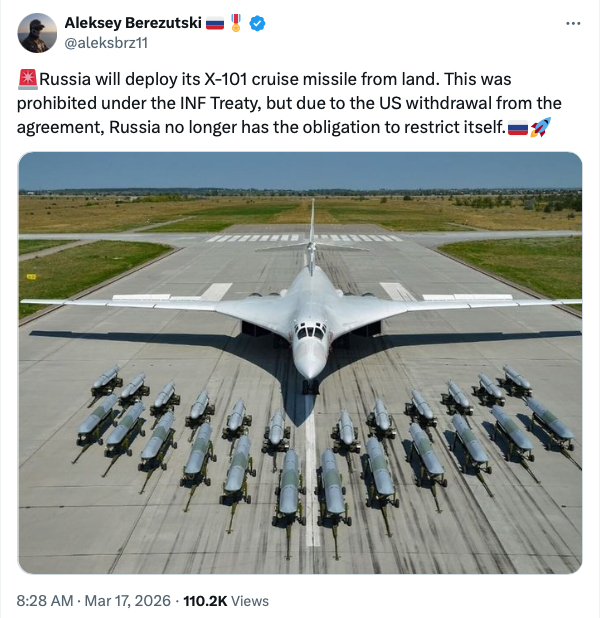Image resolution: width=601 pixels, height=618 pixels.
Task: Open the @aleksbrz11 handle link
Action: click(100, 42)
